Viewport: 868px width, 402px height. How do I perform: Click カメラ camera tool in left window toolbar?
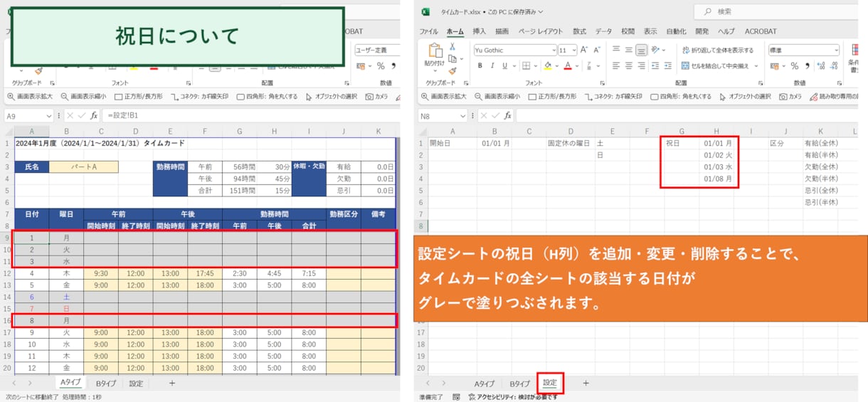(377, 97)
